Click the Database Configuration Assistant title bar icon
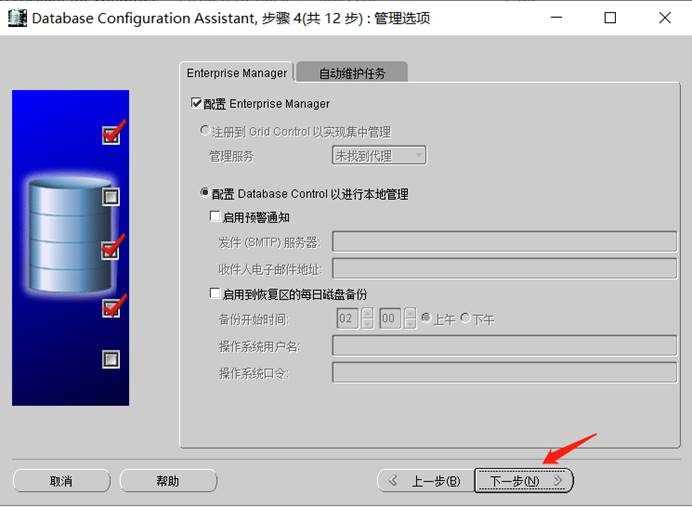The height and width of the screenshot is (507, 692). pos(18,18)
